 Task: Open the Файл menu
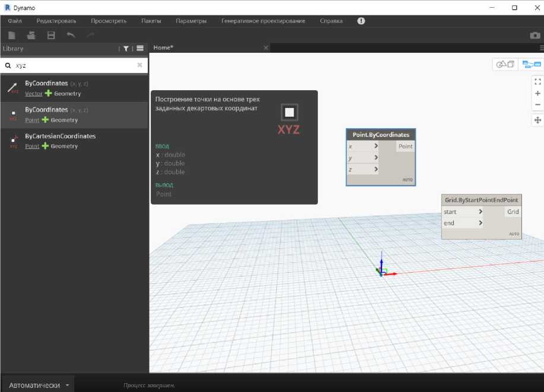tap(15, 21)
